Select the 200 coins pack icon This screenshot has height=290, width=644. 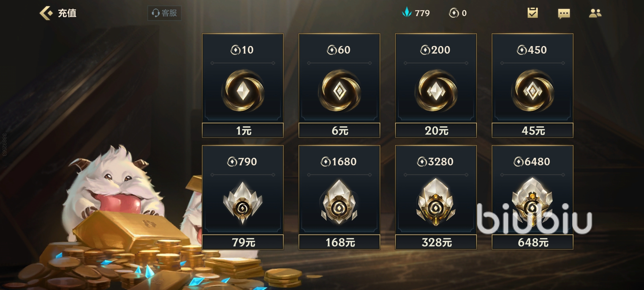click(436, 90)
